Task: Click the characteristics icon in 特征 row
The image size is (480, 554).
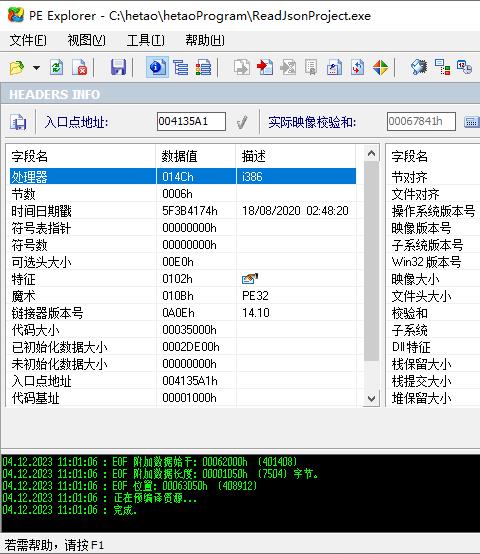Action: [250, 279]
